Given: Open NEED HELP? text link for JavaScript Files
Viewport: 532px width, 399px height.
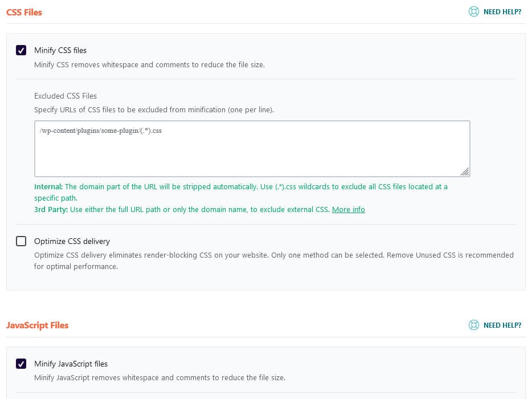Looking at the screenshot, I should (502, 325).
